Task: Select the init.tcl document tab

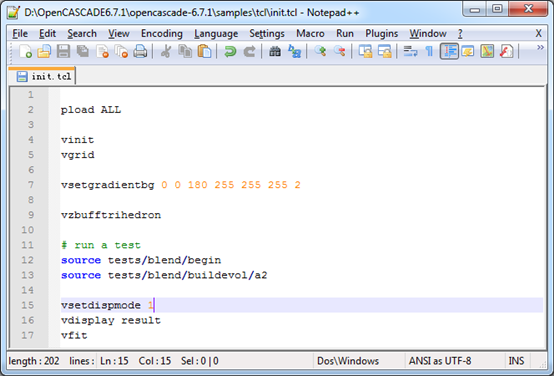Action: pyautogui.click(x=42, y=76)
